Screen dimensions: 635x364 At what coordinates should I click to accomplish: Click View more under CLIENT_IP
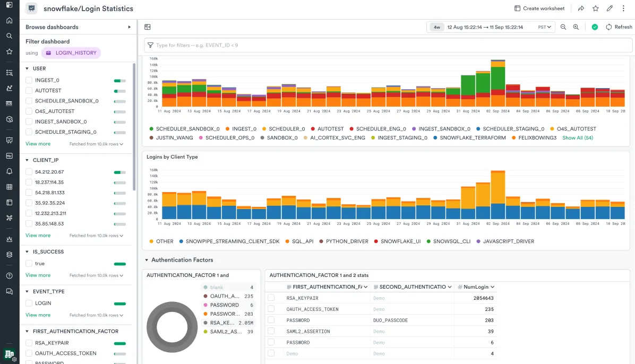[38, 235]
